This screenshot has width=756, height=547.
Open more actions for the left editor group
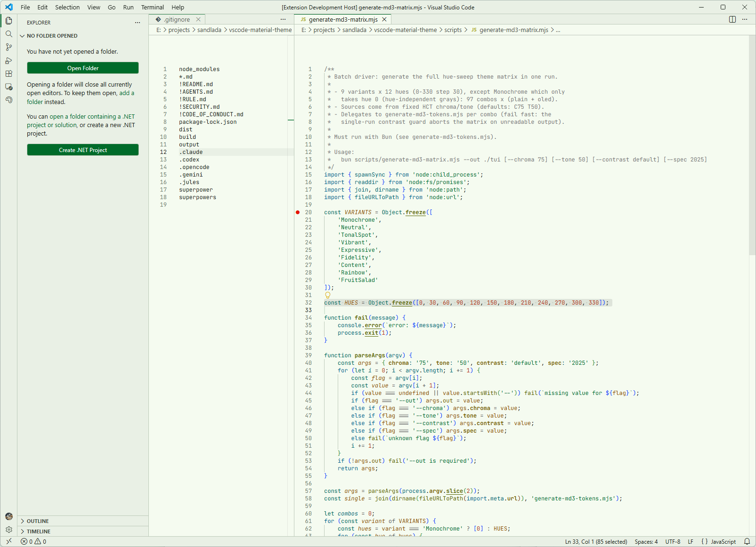coord(283,19)
